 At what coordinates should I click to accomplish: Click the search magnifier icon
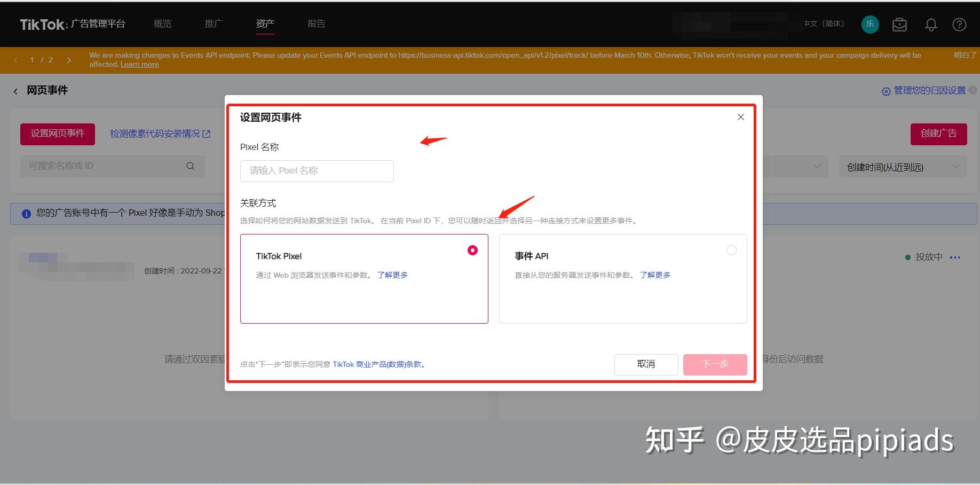coord(191,166)
